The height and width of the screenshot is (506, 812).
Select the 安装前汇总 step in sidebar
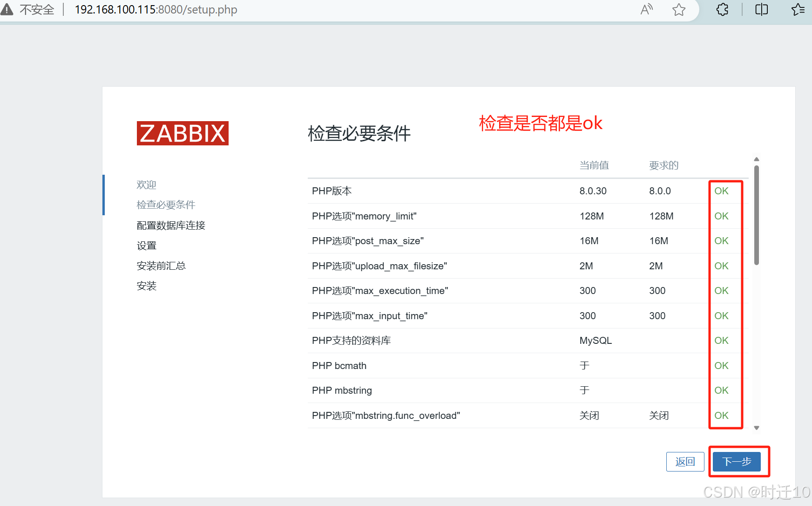tap(161, 266)
